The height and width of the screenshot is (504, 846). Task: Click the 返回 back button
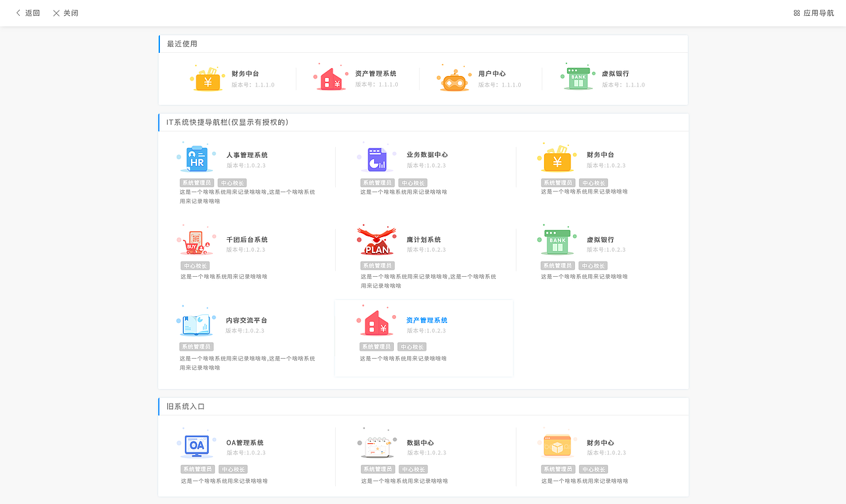tap(27, 13)
